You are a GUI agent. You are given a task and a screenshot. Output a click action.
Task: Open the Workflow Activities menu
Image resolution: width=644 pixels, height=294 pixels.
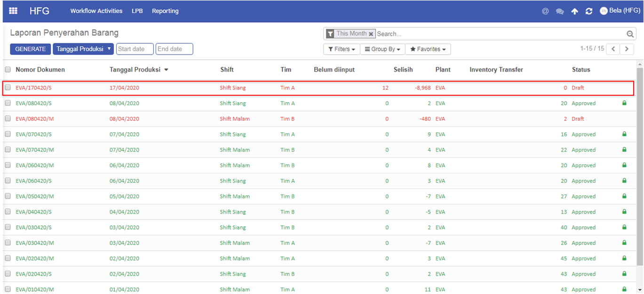96,11
